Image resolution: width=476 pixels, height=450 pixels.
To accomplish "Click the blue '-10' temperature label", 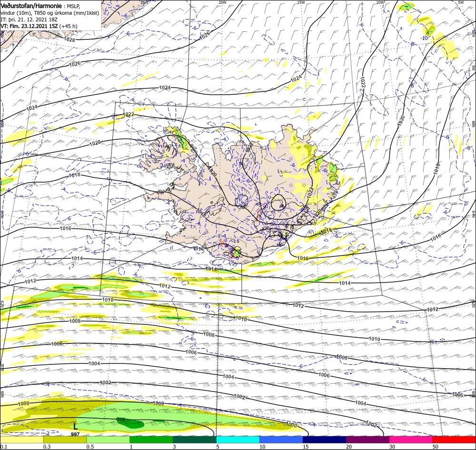I will point(425,38).
